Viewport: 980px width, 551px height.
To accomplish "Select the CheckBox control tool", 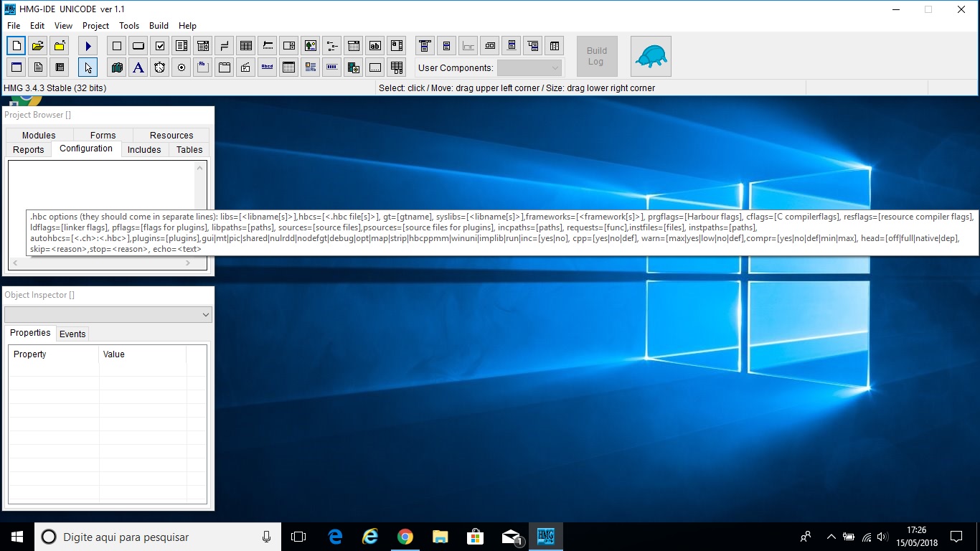I will pos(160,46).
